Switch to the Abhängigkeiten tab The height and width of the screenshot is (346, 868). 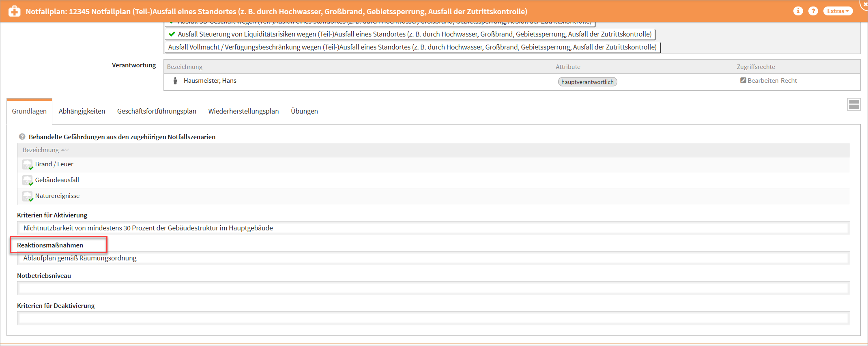tap(82, 111)
